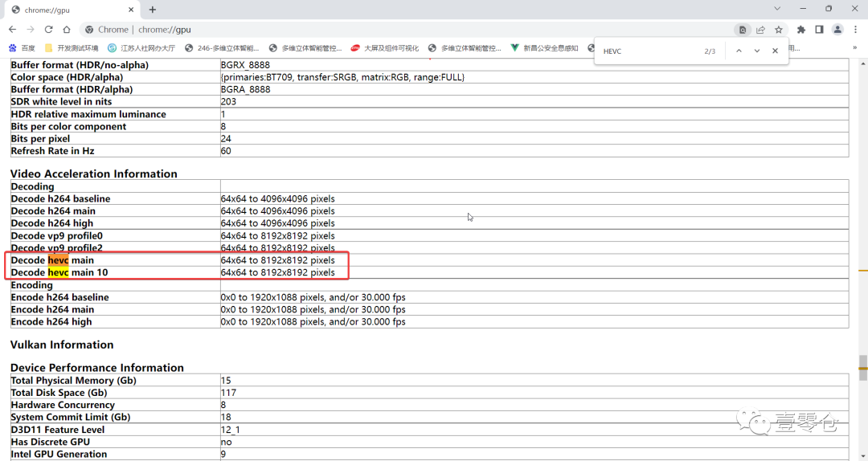Image resolution: width=868 pixels, height=461 pixels.
Task: Reload the chrome://gpu page
Action: (48, 30)
